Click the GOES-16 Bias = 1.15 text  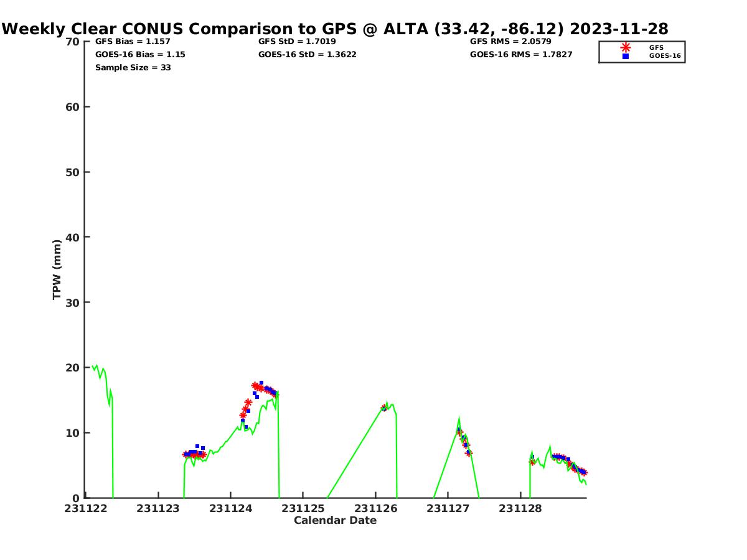coord(140,55)
